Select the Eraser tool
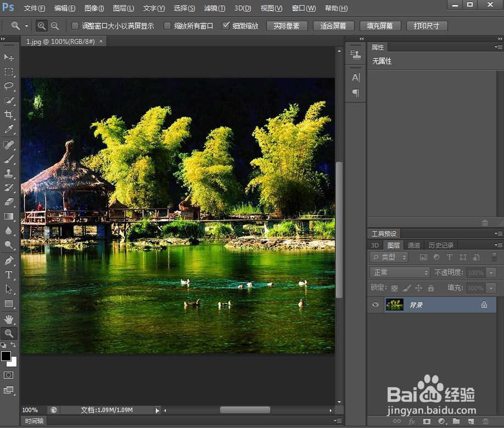The width and height of the screenshot is (504, 428). (x=9, y=202)
